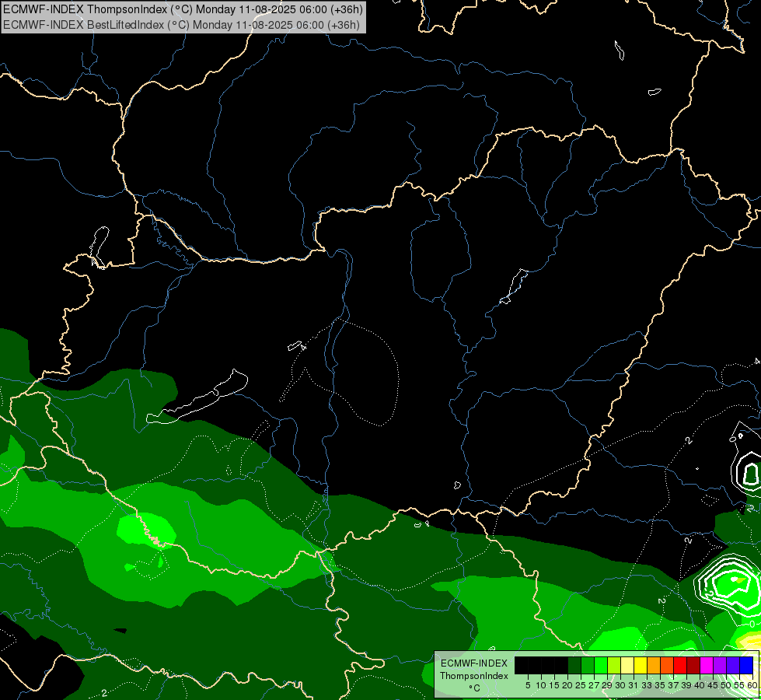Screen dimensions: 761x700
Task: Click the legend tick value 30
Action: 620,685
